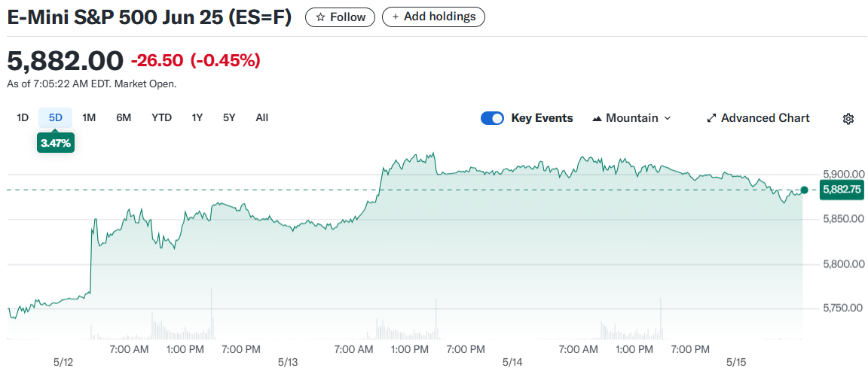Select the 1M range tab
The image size is (868, 374).
click(x=89, y=117)
